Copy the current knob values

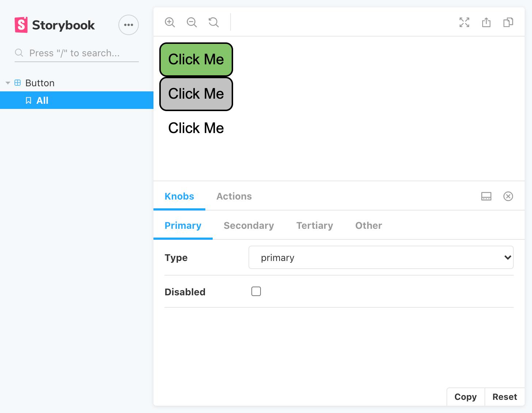[465, 397]
